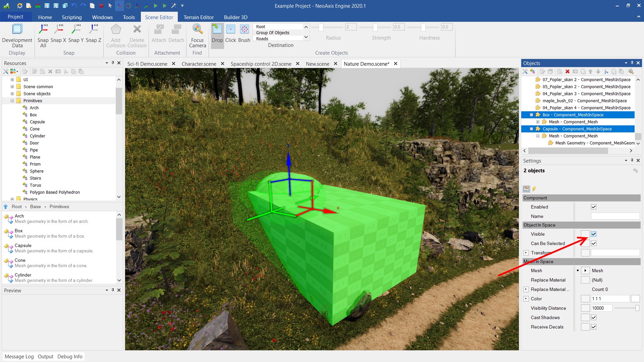
Task: Click the Base breadcrumb link
Action: (35, 206)
